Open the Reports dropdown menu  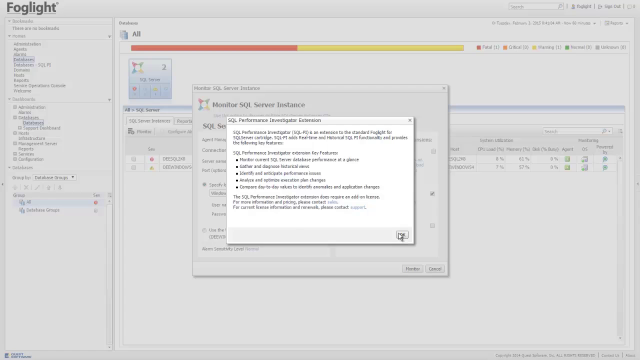pyautogui.click(x=616, y=23)
